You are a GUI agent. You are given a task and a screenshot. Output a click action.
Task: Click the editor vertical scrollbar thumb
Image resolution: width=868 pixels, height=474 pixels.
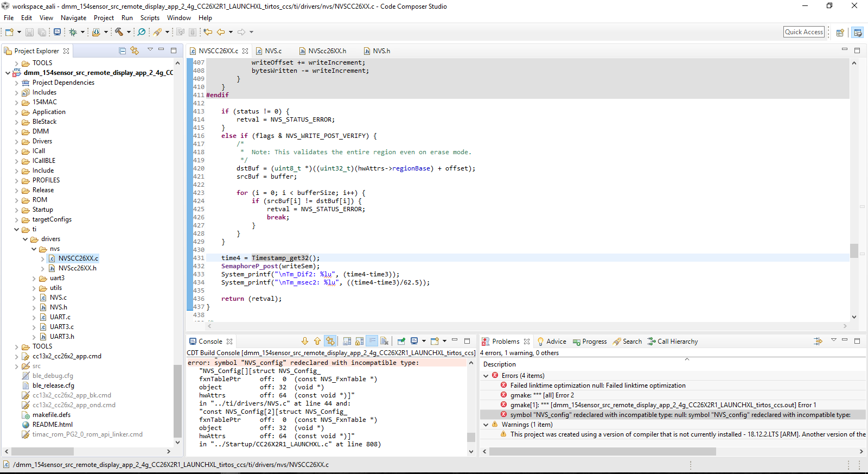click(854, 250)
